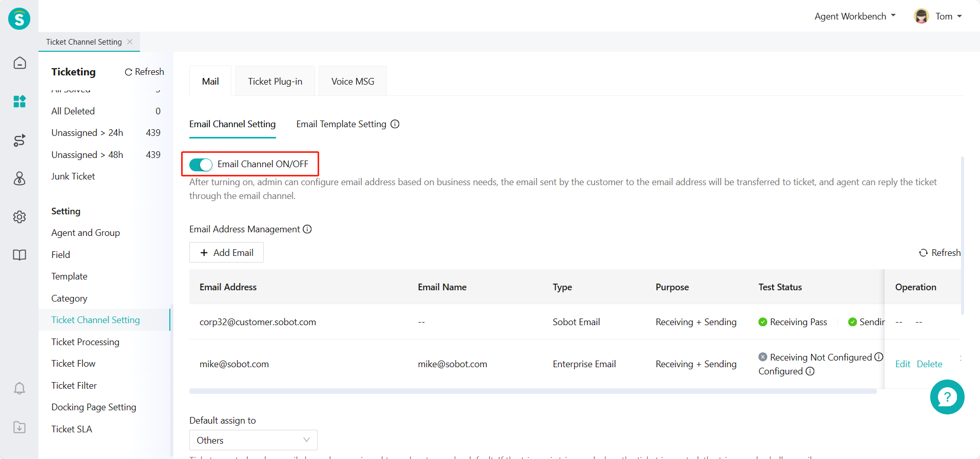Click the Sobot Email type cell

(576, 322)
